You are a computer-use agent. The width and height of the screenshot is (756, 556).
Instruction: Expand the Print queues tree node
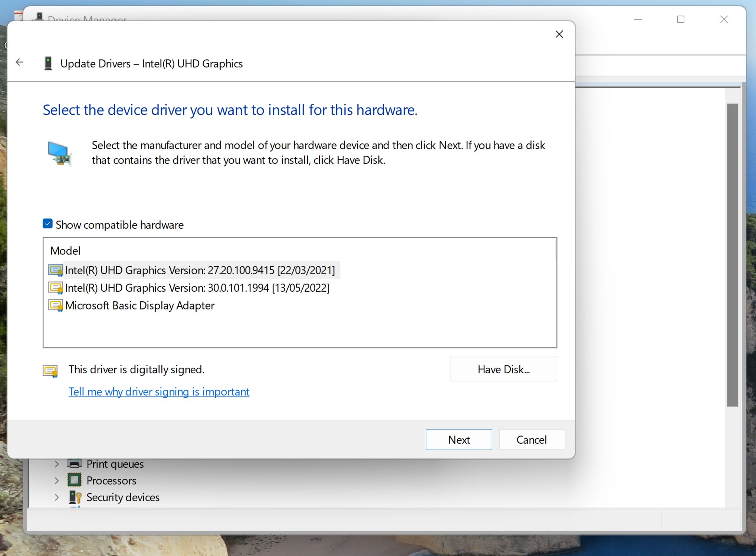coord(57,464)
